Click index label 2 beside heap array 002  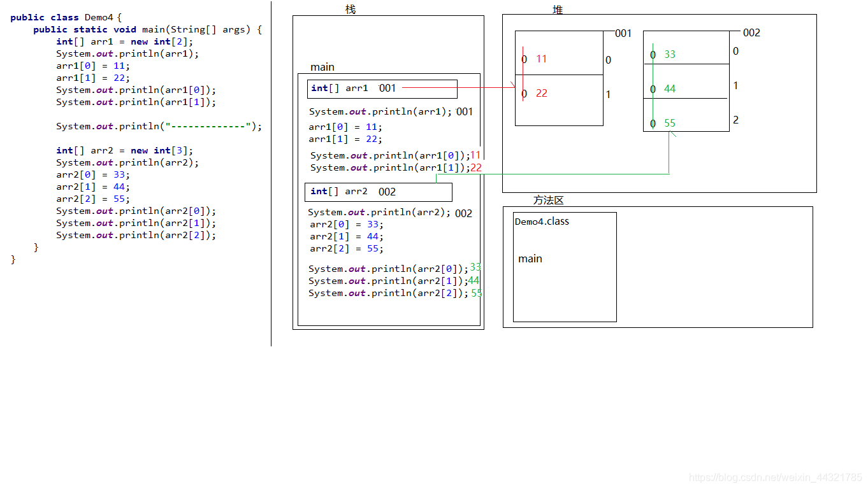tap(735, 120)
